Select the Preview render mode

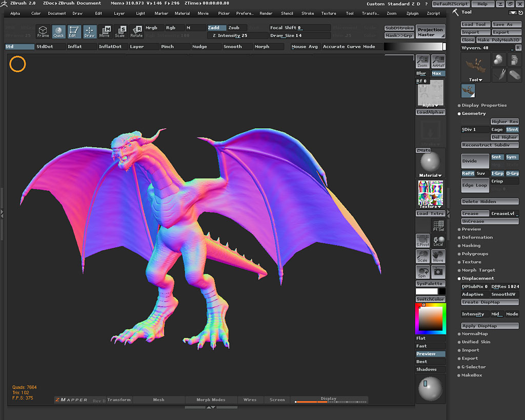click(x=431, y=354)
